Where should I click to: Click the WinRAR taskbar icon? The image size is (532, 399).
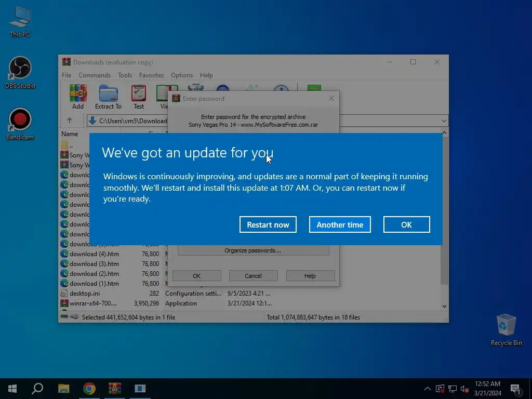click(115, 389)
